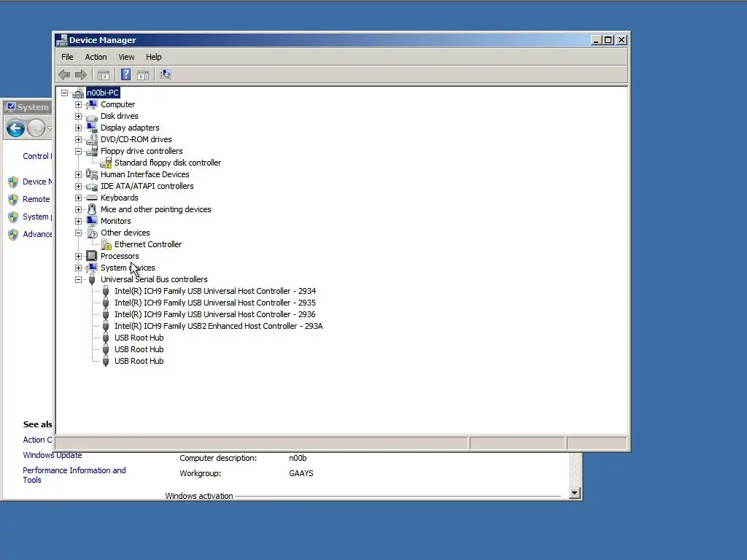Viewport: 747px width, 560px height.
Task: Click the Mice and other pointing devices icon
Action: pyautogui.click(x=92, y=209)
